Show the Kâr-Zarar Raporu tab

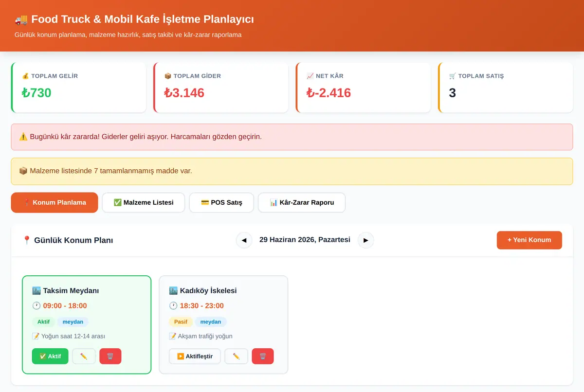[x=302, y=202]
